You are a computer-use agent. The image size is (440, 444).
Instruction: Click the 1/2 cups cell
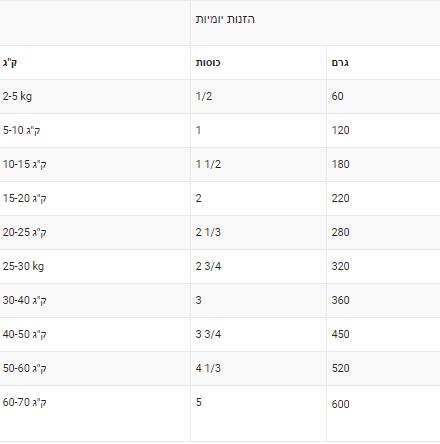pos(258,97)
